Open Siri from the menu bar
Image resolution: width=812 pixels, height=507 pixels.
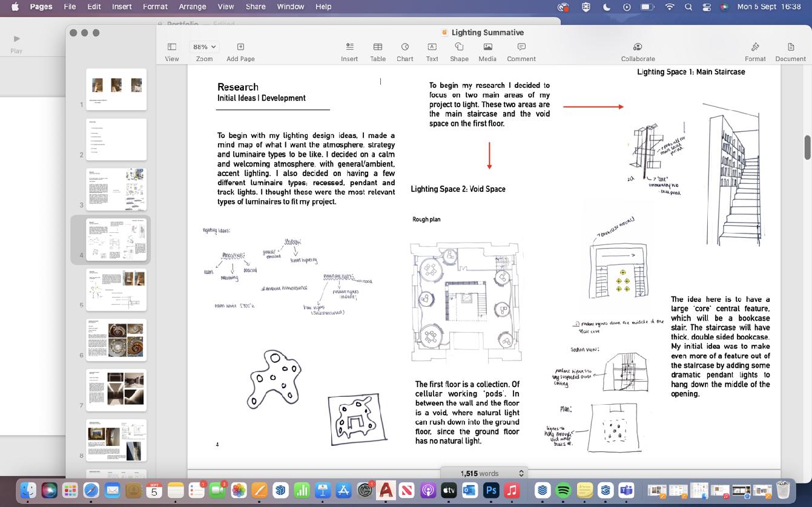pyautogui.click(x=724, y=7)
